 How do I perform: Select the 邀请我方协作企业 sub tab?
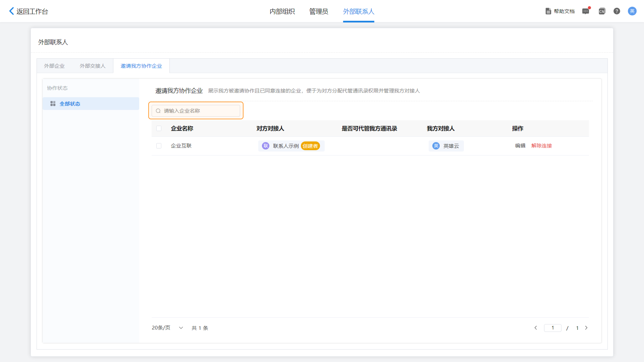point(141,66)
